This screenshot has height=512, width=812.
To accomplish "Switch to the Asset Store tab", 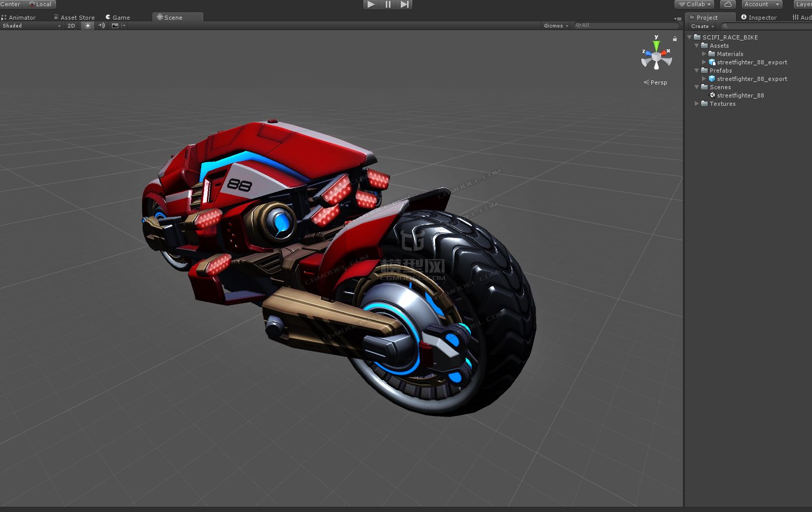I will (x=75, y=17).
